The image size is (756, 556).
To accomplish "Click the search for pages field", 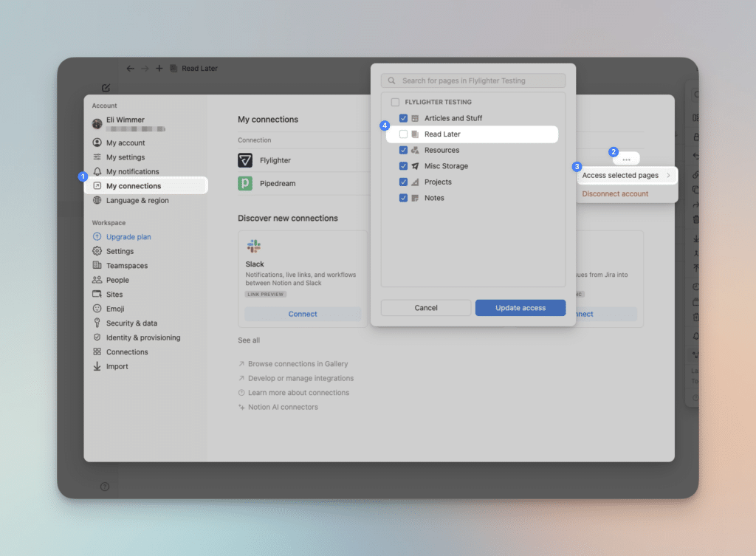I will (x=472, y=80).
